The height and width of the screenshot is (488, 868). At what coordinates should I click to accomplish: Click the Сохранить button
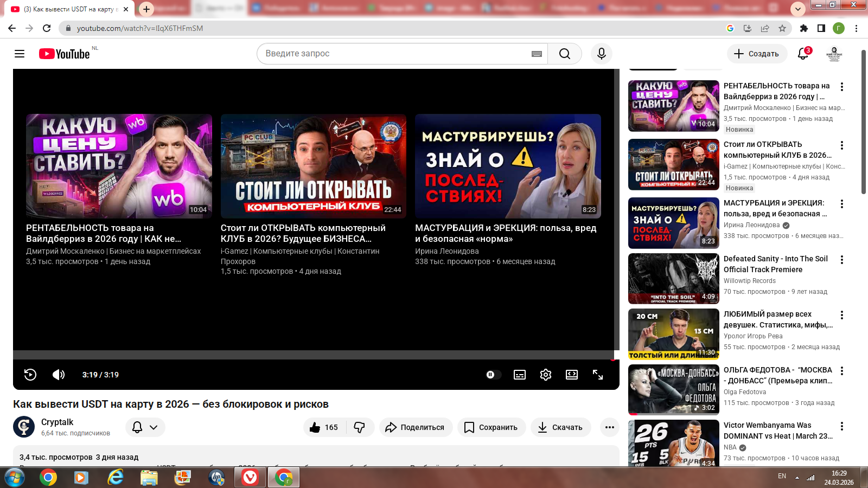click(x=492, y=427)
